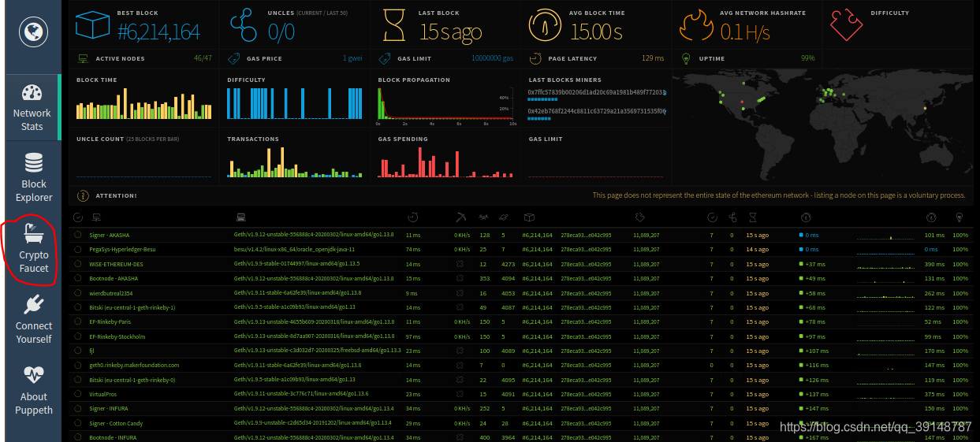Click the Transactions bar chart

pos(296,162)
